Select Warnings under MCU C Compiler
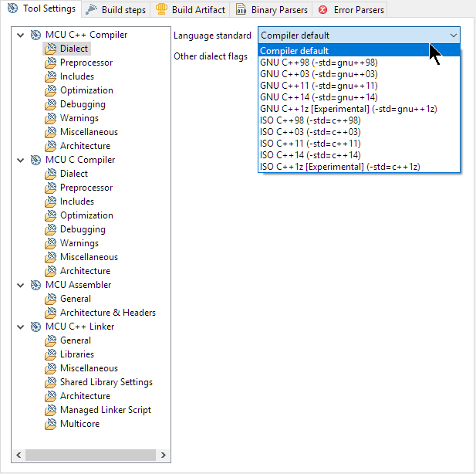This screenshot has width=476, height=474. 79,243
